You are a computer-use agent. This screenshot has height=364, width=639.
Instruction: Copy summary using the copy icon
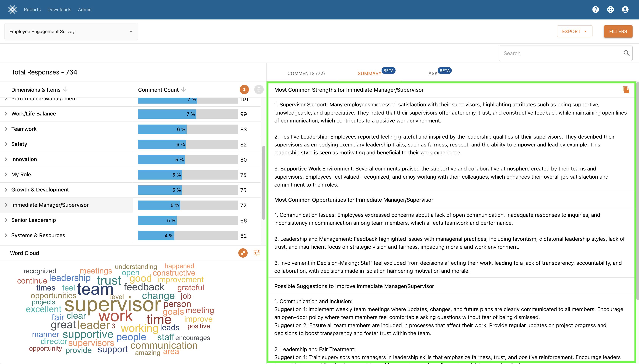point(626,90)
